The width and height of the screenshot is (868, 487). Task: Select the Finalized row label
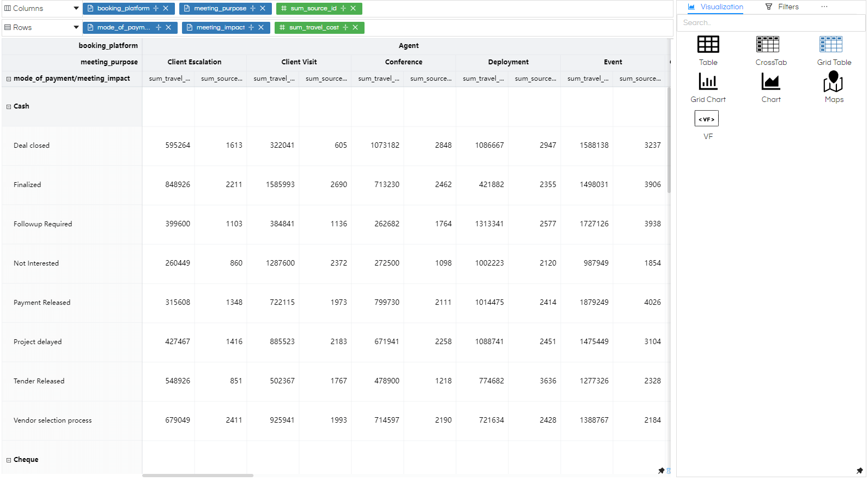click(27, 185)
